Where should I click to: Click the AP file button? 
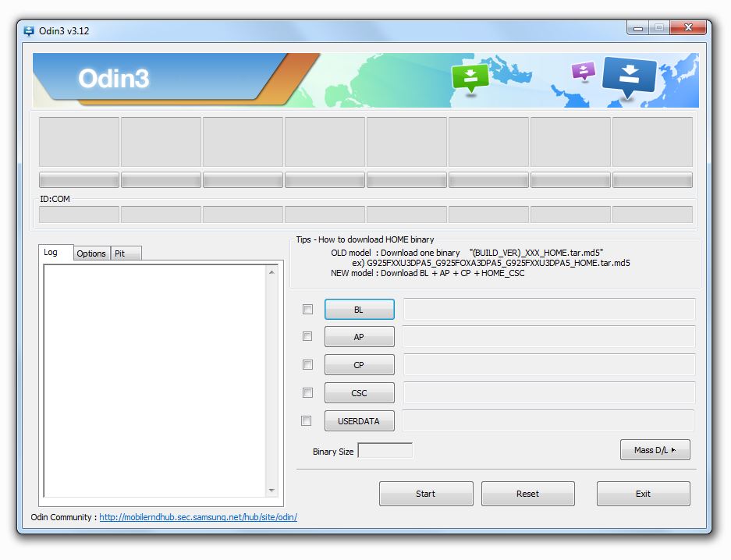coord(360,337)
